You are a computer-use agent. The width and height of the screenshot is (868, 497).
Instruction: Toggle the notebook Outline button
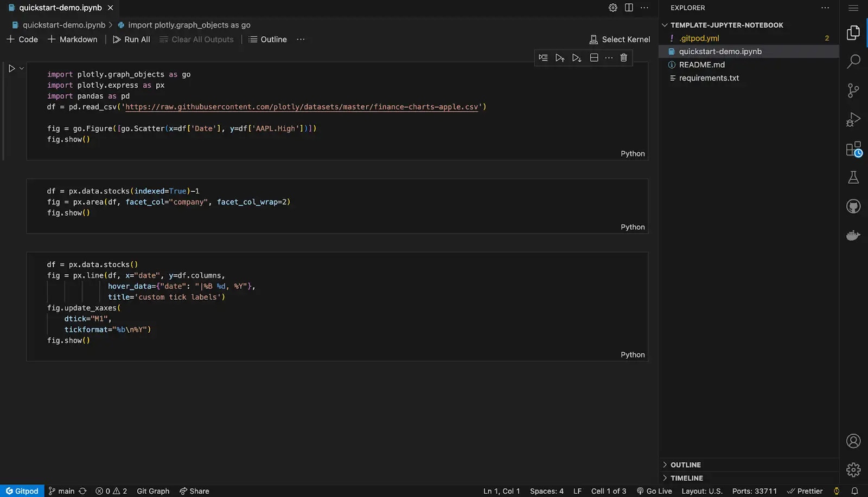pyautogui.click(x=267, y=40)
